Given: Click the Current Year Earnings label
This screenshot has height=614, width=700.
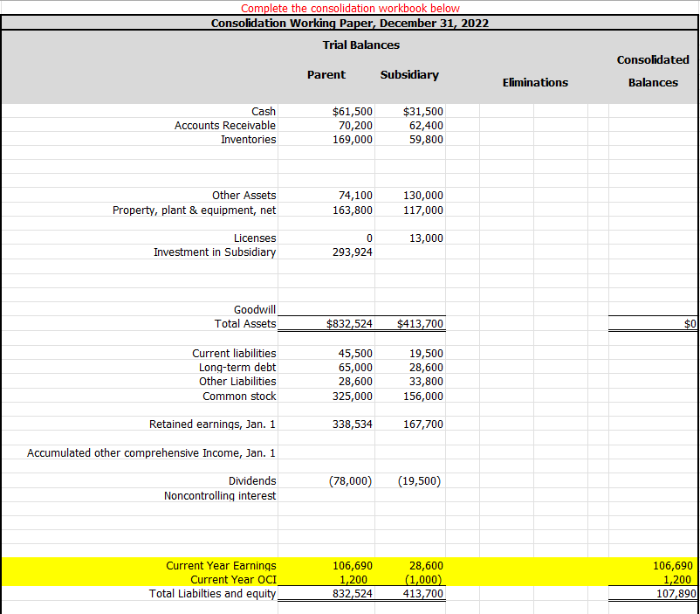Looking at the screenshot, I should [221, 566].
